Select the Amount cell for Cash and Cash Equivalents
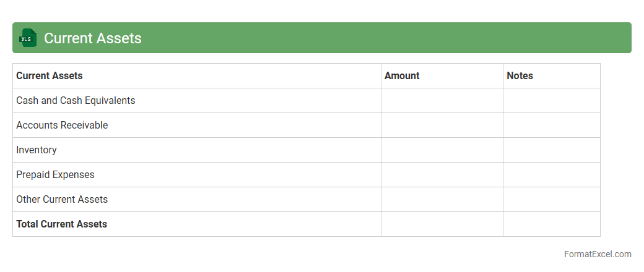 click(442, 101)
